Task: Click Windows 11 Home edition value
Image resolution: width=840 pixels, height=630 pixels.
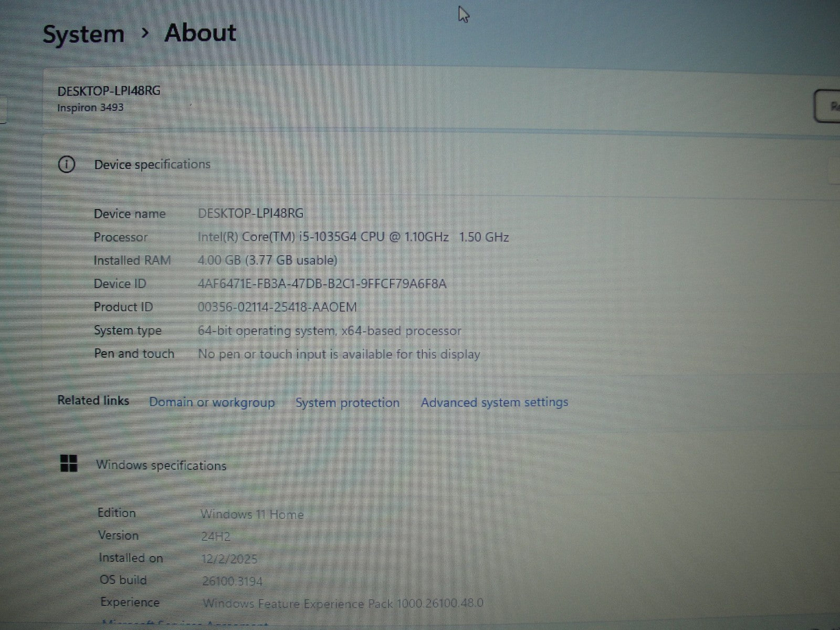Action: point(252,514)
